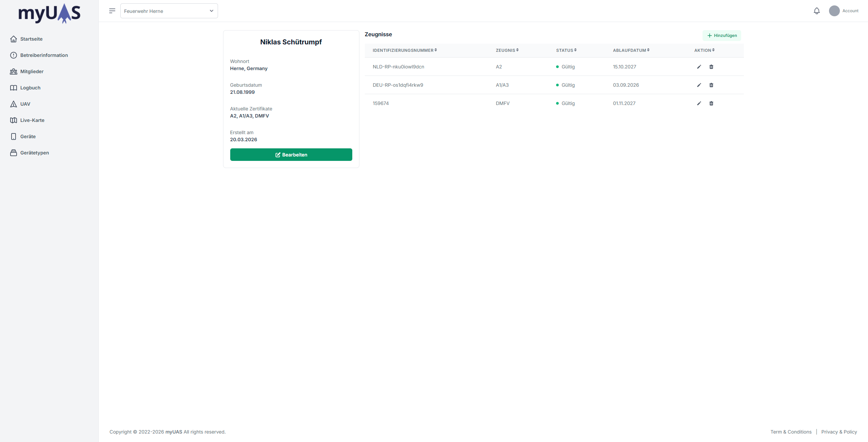Viewport: 868px width, 442px height.
Task: Sort certificates by Ablaufdatum
Action: coord(631,50)
